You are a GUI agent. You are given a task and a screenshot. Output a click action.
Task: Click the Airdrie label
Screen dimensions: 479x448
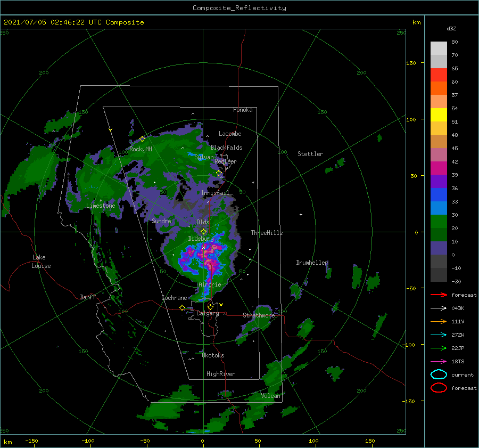(210, 284)
